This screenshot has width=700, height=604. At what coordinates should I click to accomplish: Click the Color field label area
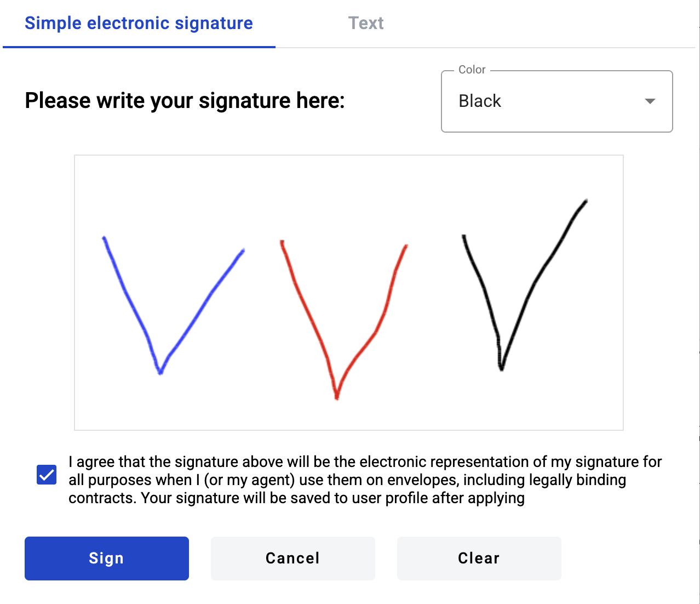pyautogui.click(x=472, y=70)
